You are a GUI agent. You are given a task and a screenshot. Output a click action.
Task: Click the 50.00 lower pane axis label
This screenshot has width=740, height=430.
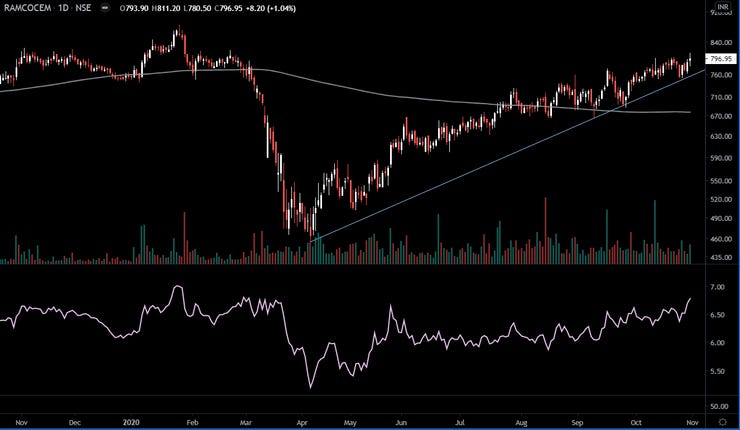[719, 406]
